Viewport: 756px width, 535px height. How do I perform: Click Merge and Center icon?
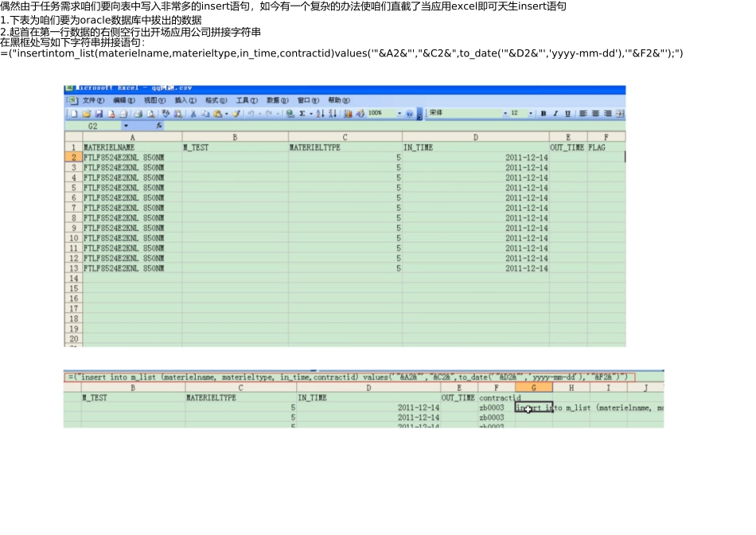point(620,113)
